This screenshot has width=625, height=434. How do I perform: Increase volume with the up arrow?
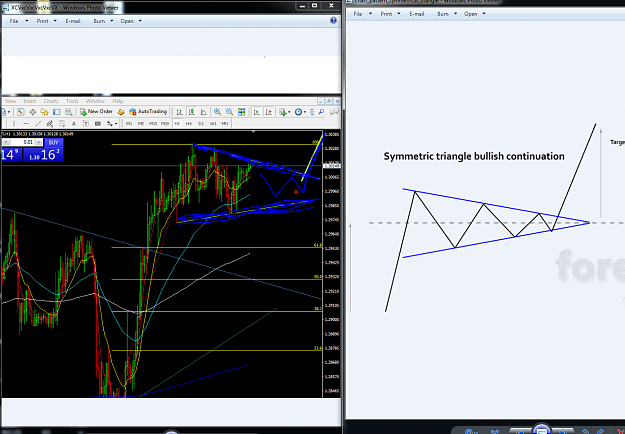(39, 142)
